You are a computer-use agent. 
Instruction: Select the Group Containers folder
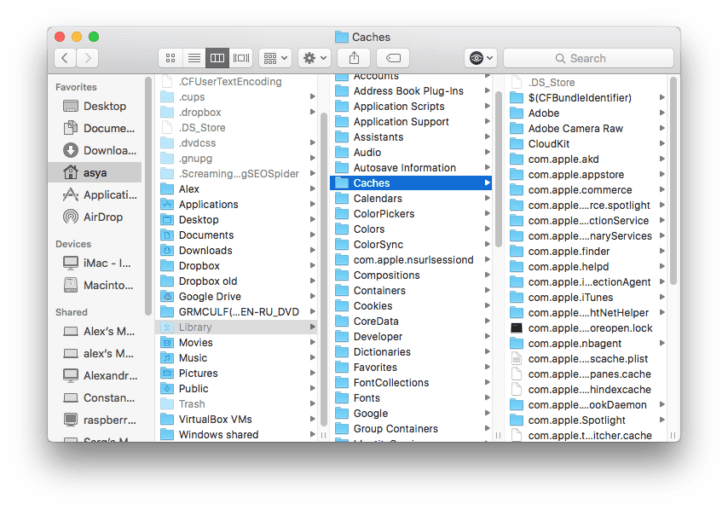[x=411, y=428]
